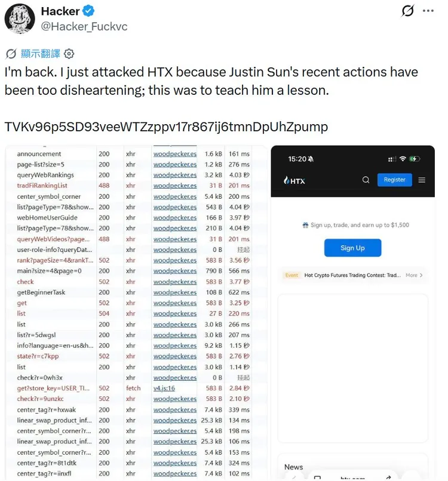
Task: Click 顯示翻譯 show translation link
Action: (x=41, y=54)
